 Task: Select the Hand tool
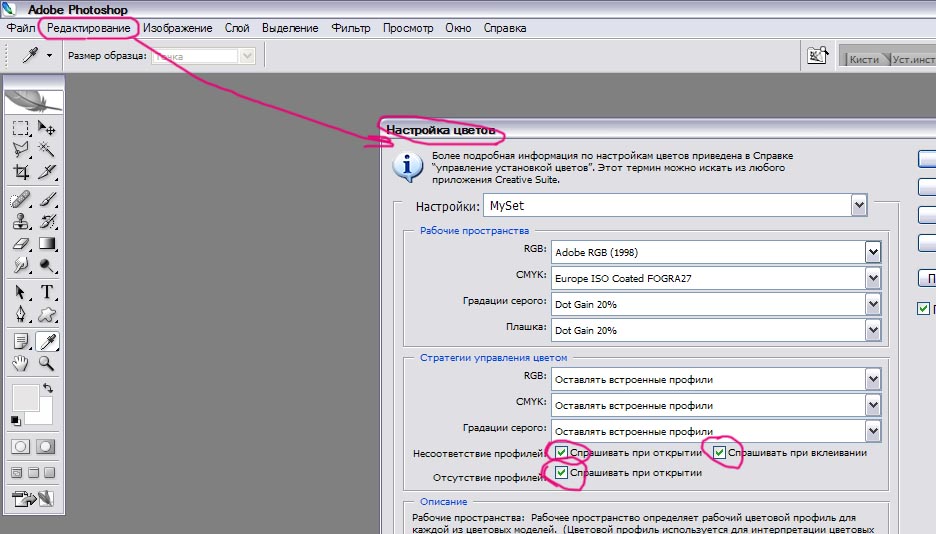tap(20, 363)
